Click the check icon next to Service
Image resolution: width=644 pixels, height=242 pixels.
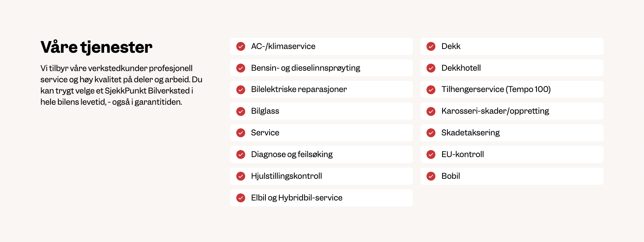pyautogui.click(x=241, y=133)
